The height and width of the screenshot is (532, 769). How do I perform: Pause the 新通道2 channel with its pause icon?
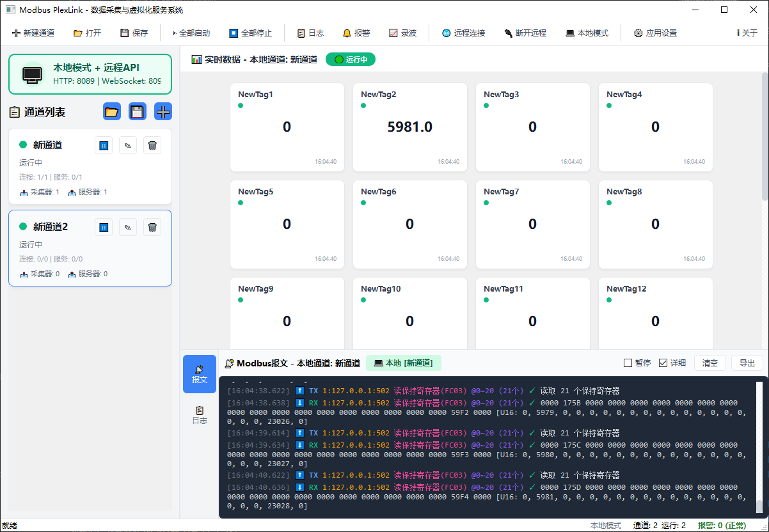[104, 227]
